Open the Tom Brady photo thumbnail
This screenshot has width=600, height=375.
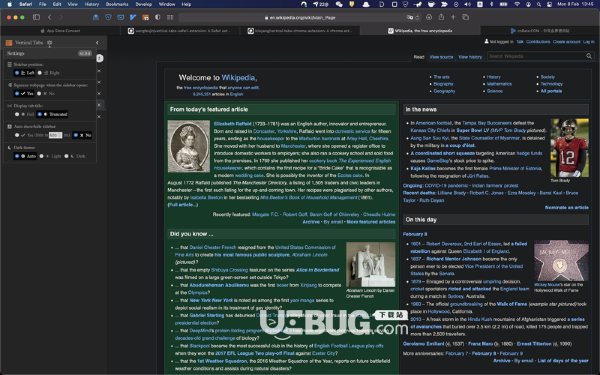tap(569, 148)
